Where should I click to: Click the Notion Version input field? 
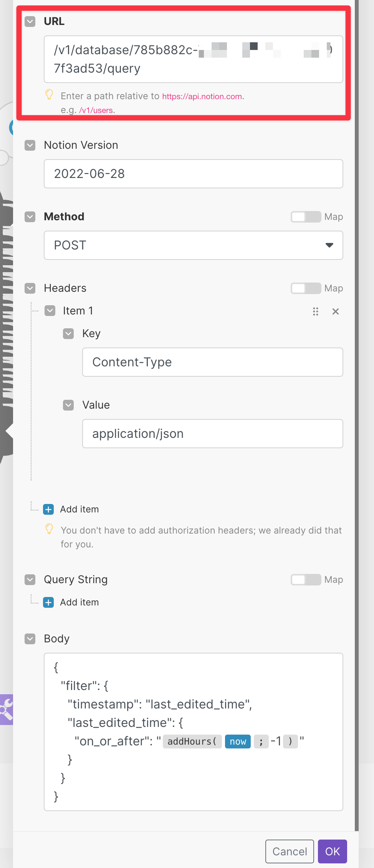pos(194,174)
